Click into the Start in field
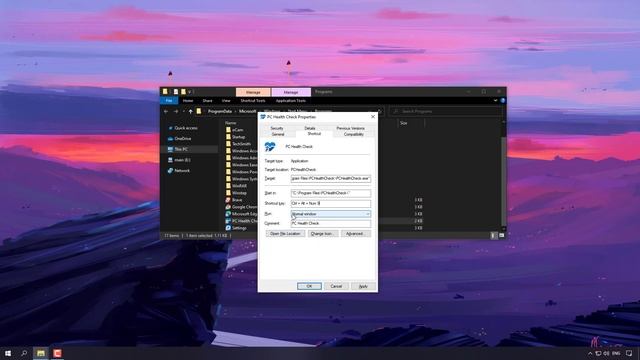The image size is (640, 360). click(331, 193)
